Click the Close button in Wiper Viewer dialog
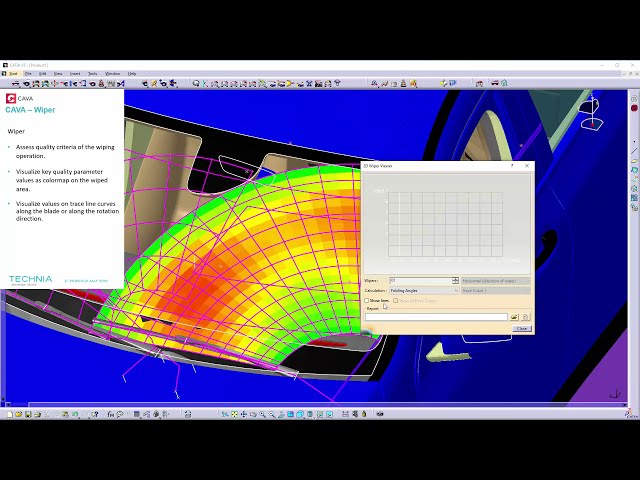 [522, 329]
